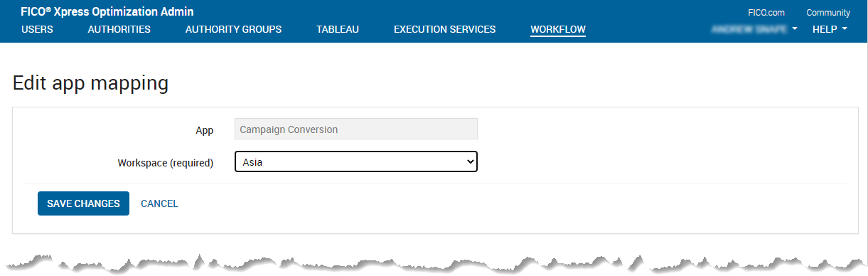This screenshot has width=868, height=276.
Task: Go to the AUTHORITIES section
Action: tap(119, 29)
